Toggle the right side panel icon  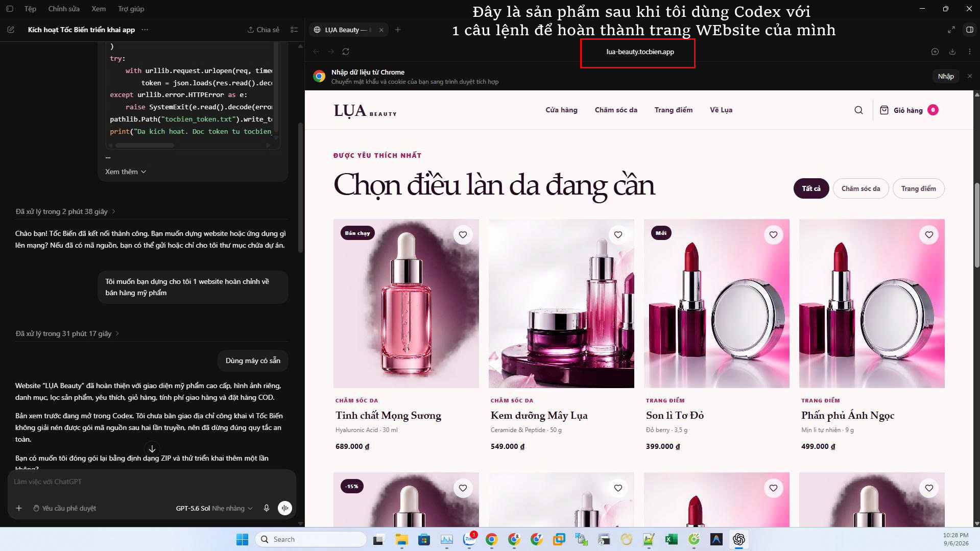tap(969, 30)
